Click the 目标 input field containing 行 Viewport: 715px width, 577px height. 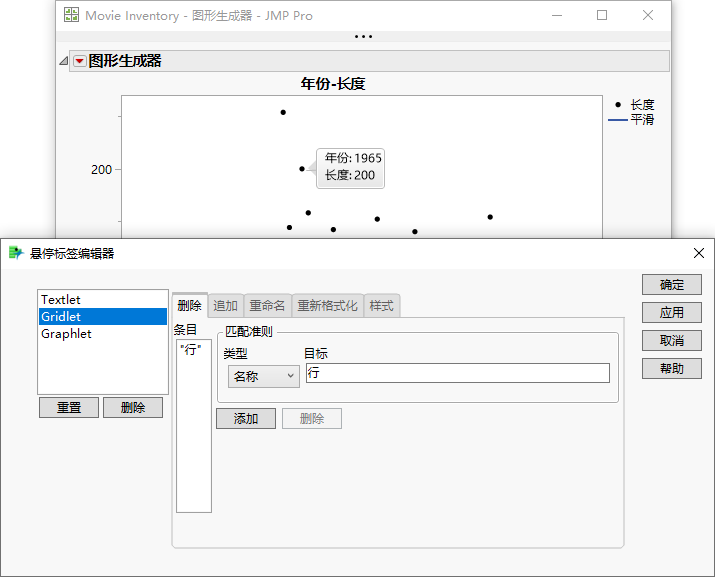(x=457, y=373)
